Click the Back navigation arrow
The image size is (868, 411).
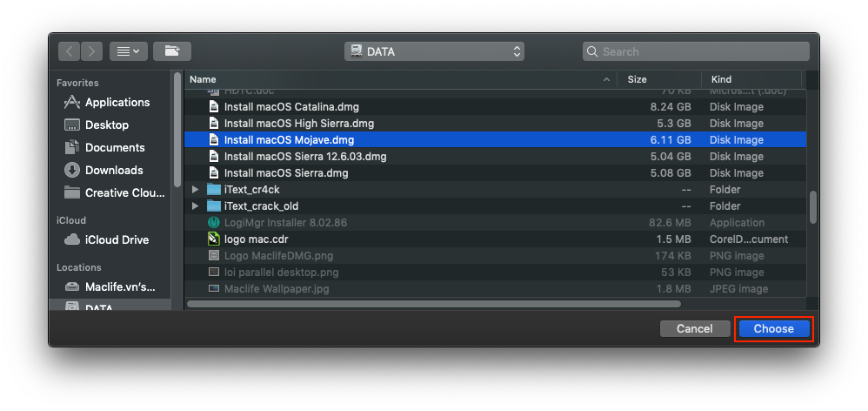coord(70,51)
